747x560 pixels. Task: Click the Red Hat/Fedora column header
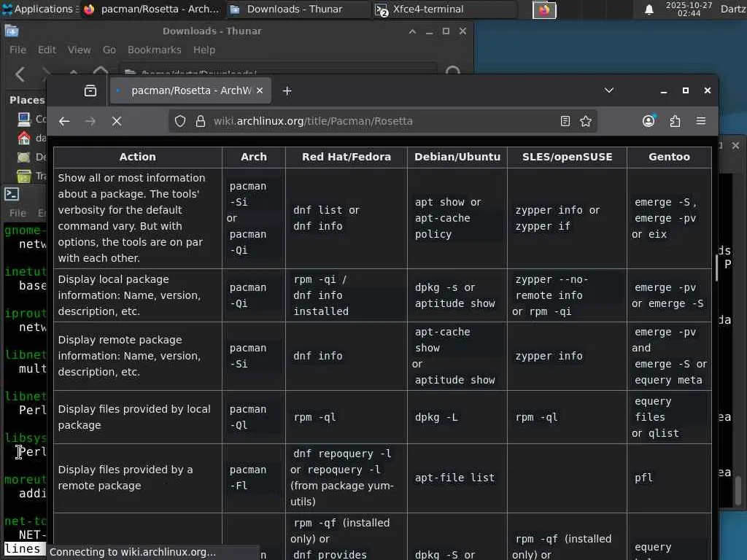point(347,157)
